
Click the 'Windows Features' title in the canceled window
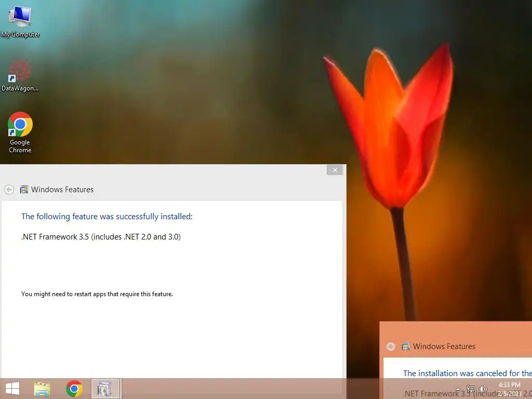click(444, 347)
